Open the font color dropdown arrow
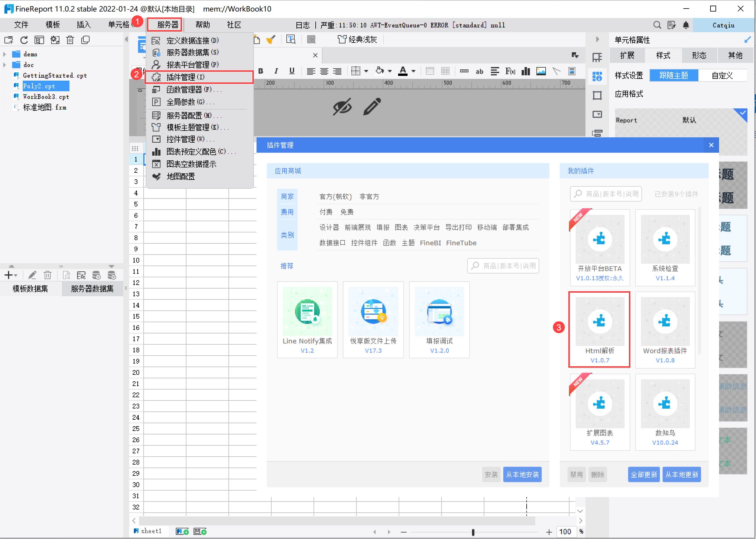Viewport: 756px width, 539px height. coord(413,71)
